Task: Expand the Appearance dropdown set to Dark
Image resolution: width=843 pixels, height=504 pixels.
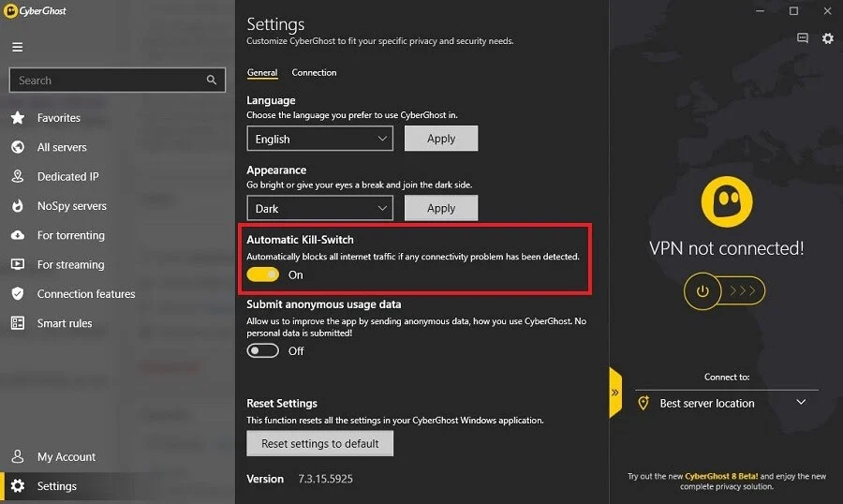Action: tap(319, 208)
